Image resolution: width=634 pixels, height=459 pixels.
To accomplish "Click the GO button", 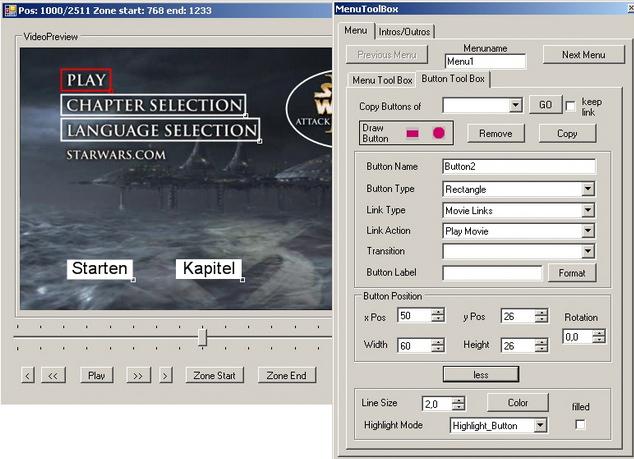I will (545, 105).
